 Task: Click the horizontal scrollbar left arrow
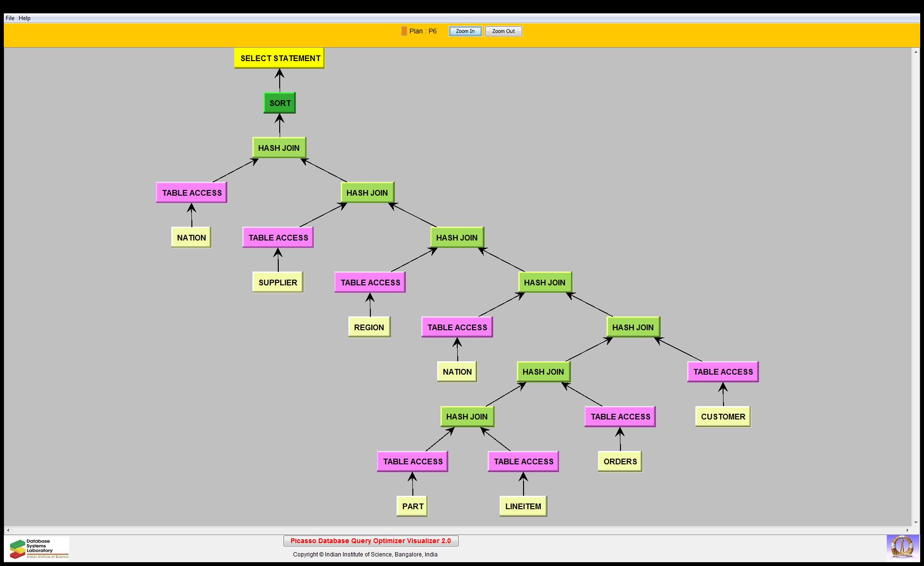coord(8,530)
